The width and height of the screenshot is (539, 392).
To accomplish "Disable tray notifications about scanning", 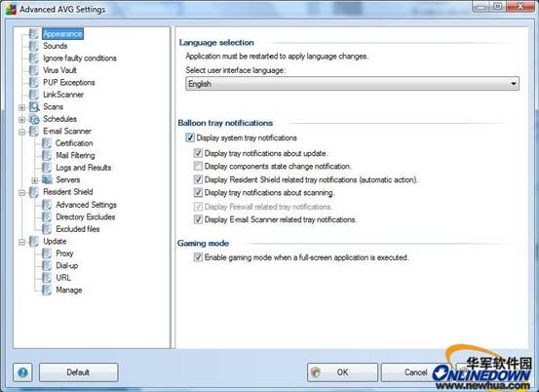I will [198, 192].
